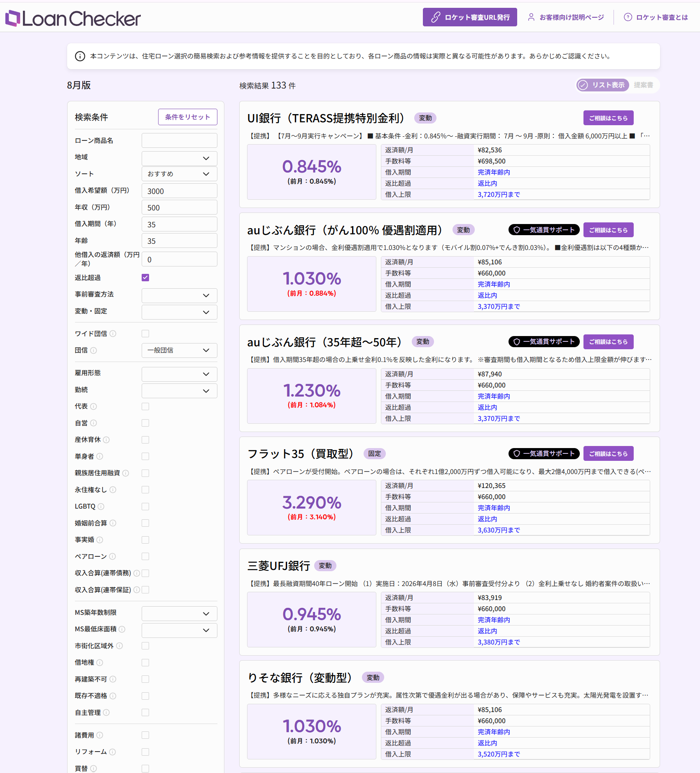
Task: Reset search conditions with 条件をリセット
Action: pyautogui.click(x=188, y=117)
